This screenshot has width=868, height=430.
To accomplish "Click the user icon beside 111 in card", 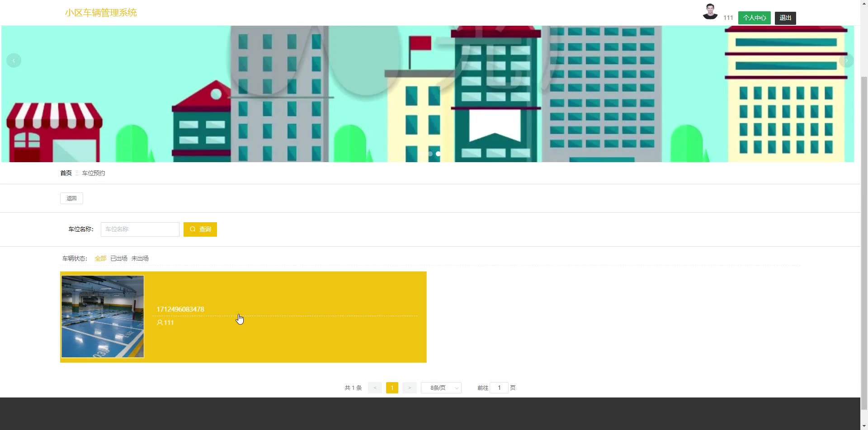I will [160, 322].
